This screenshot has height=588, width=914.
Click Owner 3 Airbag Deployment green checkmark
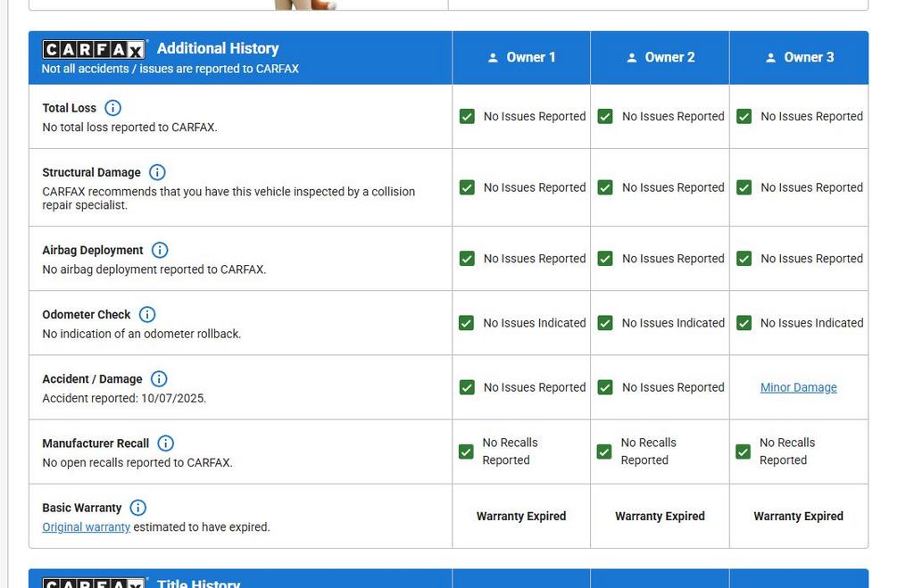point(744,259)
